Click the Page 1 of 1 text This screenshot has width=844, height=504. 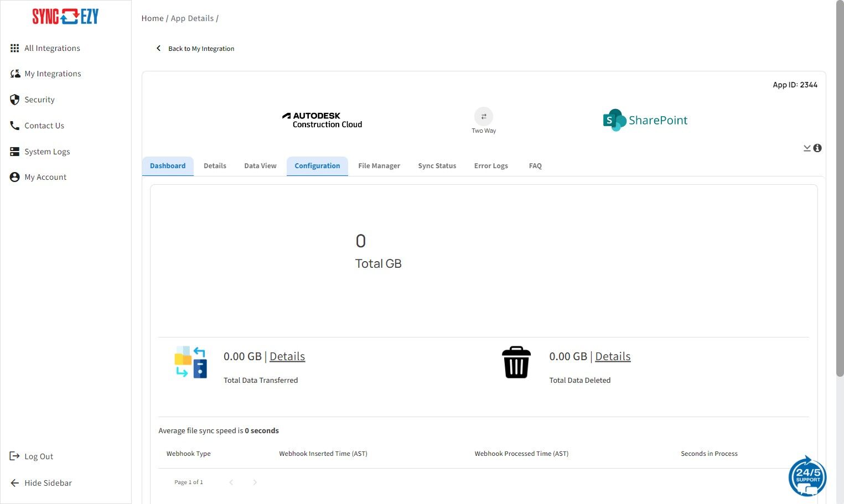[x=189, y=482]
